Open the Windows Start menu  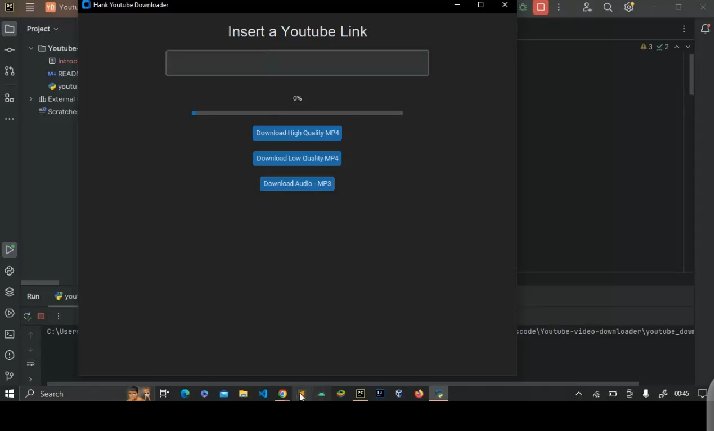[x=10, y=394]
